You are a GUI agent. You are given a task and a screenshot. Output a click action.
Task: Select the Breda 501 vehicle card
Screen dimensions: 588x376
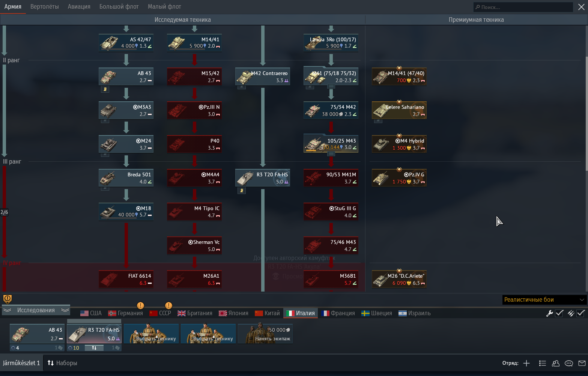click(126, 178)
